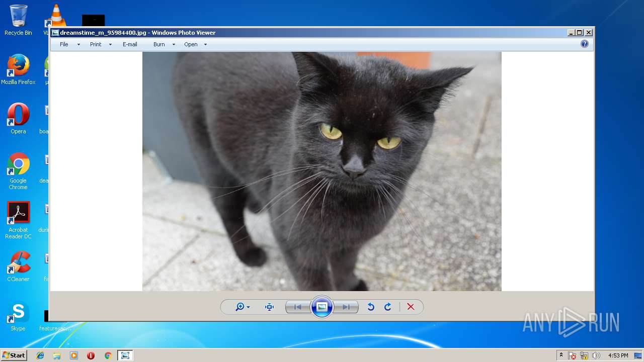Open the Opera desktop shortcut
Screen dimensions: 644x362
18,119
